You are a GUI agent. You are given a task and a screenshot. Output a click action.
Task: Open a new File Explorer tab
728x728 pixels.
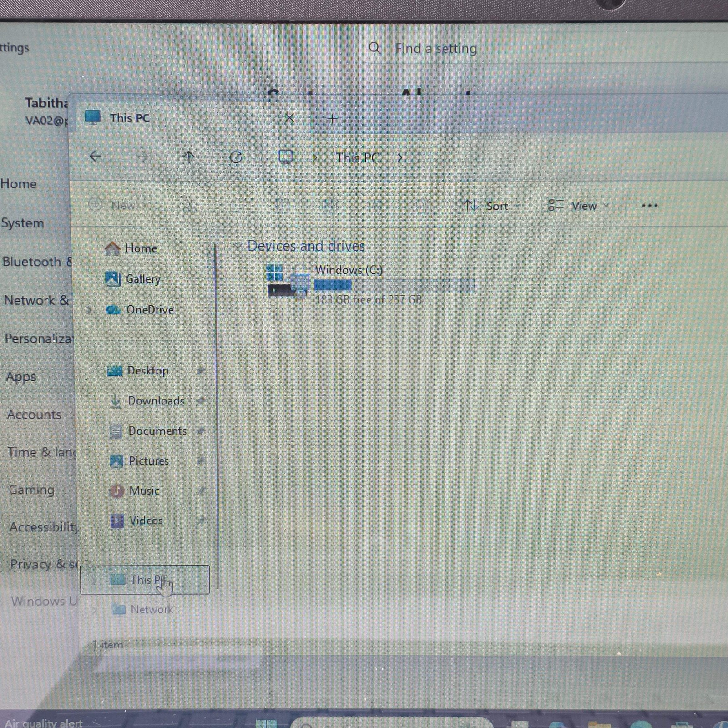[x=333, y=119]
